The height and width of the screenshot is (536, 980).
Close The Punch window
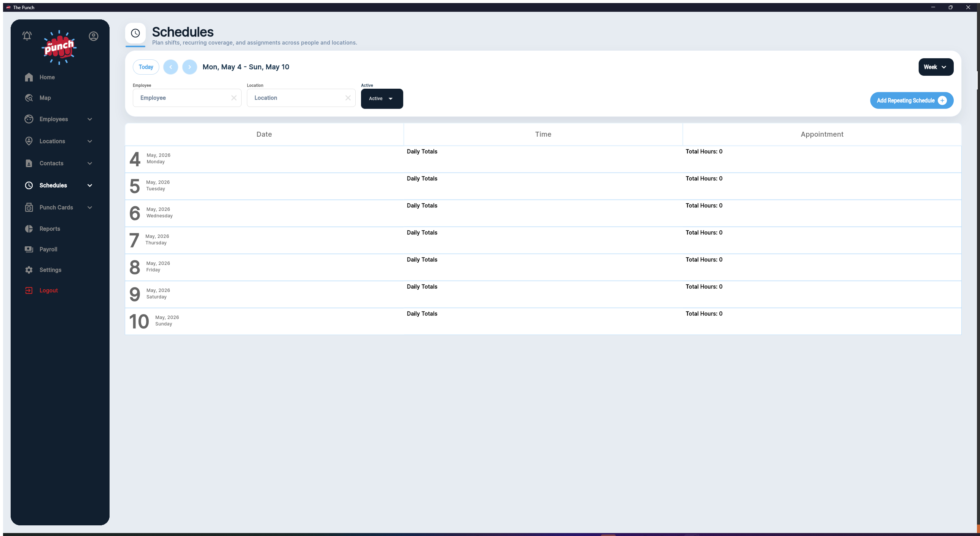[x=968, y=7]
